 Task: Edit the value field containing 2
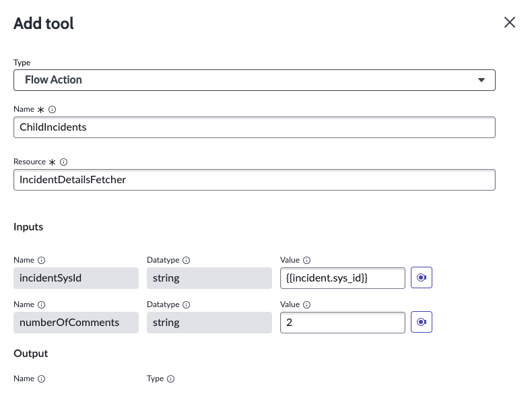(343, 323)
